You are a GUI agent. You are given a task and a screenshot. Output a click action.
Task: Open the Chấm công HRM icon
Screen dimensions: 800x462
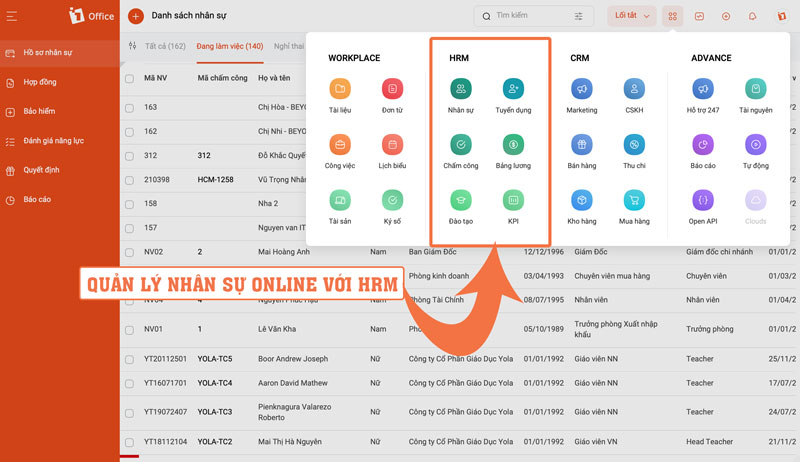pos(461,145)
